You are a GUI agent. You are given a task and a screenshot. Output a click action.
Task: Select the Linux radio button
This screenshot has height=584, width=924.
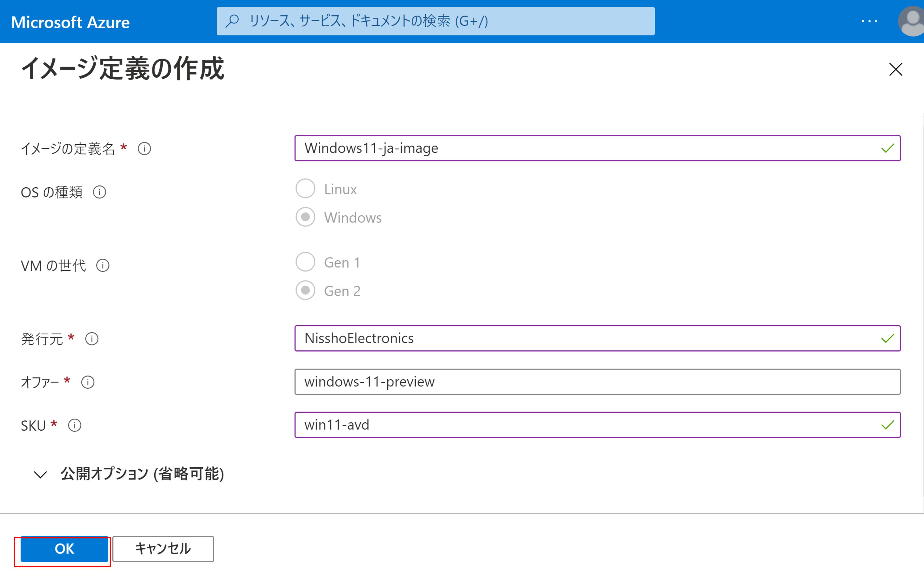pyautogui.click(x=305, y=189)
